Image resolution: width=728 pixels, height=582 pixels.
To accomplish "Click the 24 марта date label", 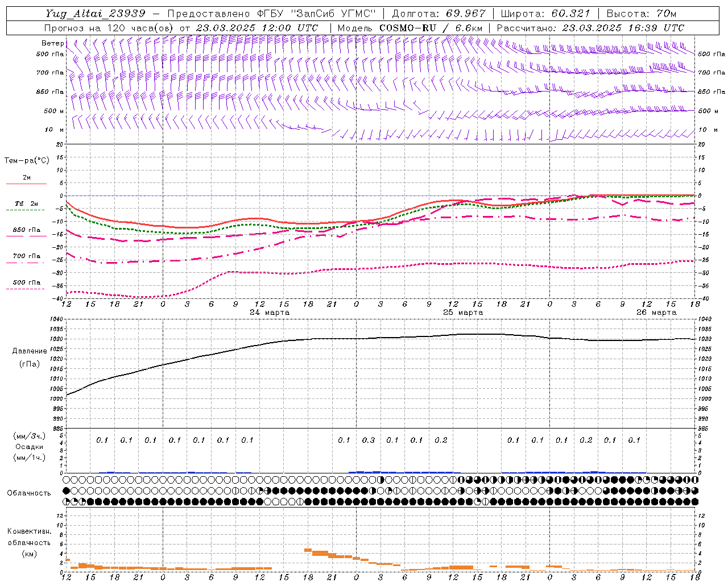I will [270, 313].
